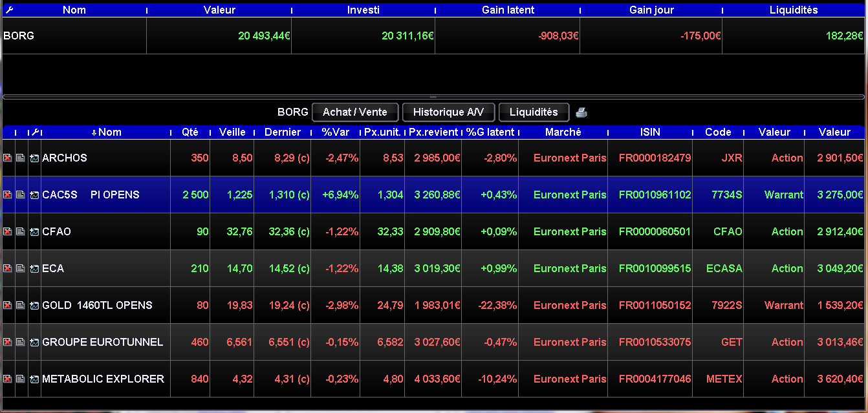Image resolution: width=868 pixels, height=413 pixels.
Task: Click the Marché column header
Action: point(563,132)
